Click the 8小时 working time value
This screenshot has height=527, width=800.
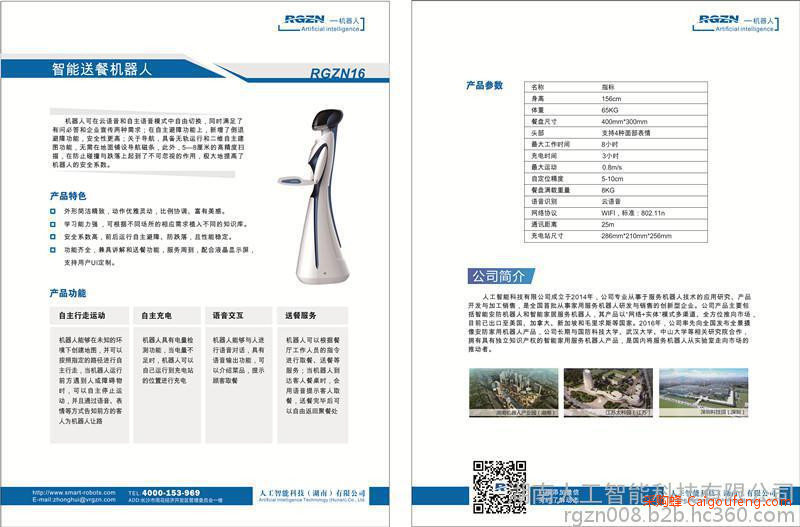(x=610, y=144)
